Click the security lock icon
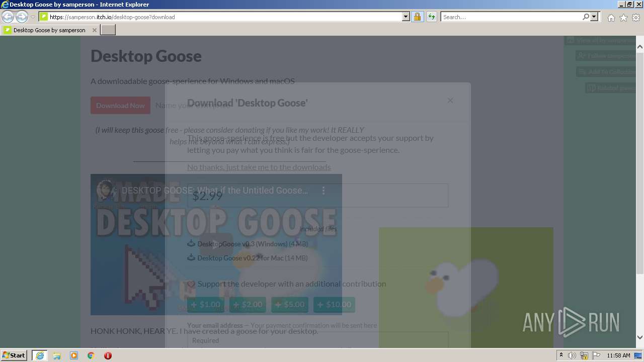644x362 pixels. tap(417, 17)
